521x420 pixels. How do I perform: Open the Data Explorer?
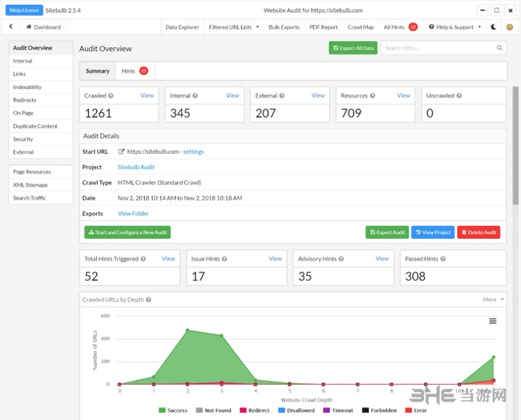pyautogui.click(x=182, y=27)
